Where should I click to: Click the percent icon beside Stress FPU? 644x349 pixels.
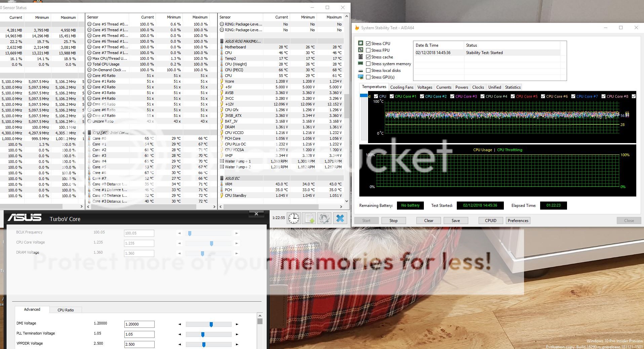361,50
